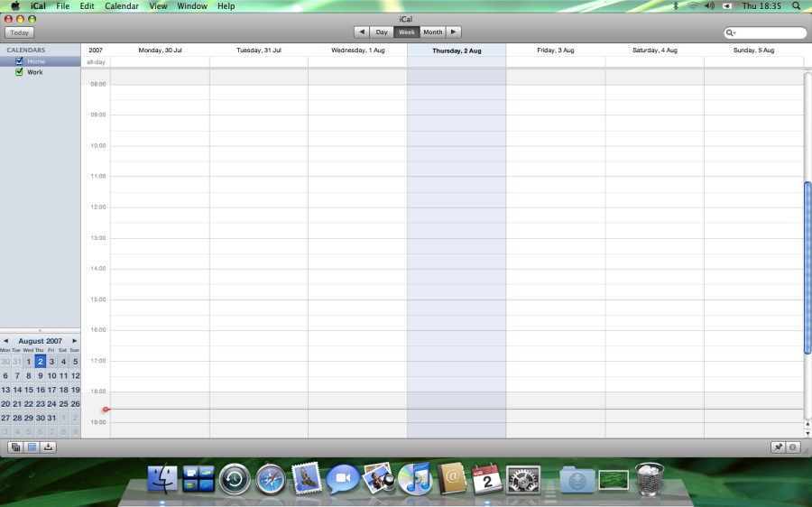The image size is (812, 507).
Task: Click the Sunday, 5 Aug column header
Action: [x=753, y=51]
